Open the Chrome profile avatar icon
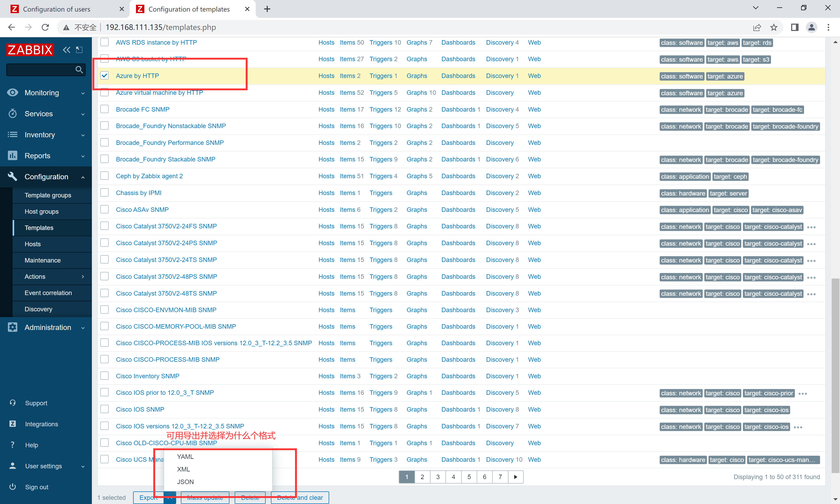This screenshot has width=840, height=504. 811,27
